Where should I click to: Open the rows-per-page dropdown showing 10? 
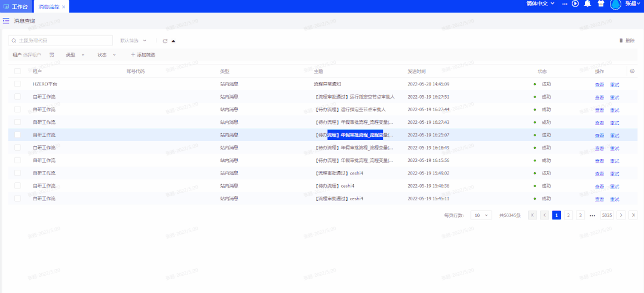tap(481, 215)
